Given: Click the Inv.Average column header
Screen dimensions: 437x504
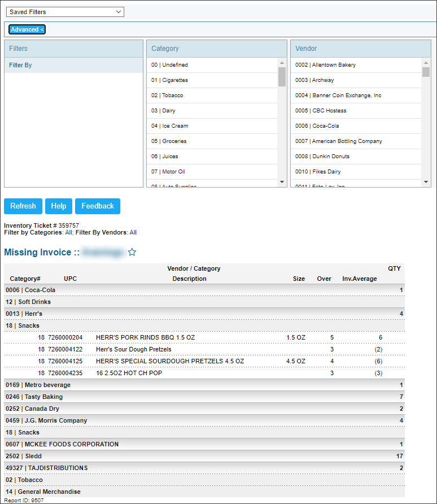Looking at the screenshot, I should point(360,279).
